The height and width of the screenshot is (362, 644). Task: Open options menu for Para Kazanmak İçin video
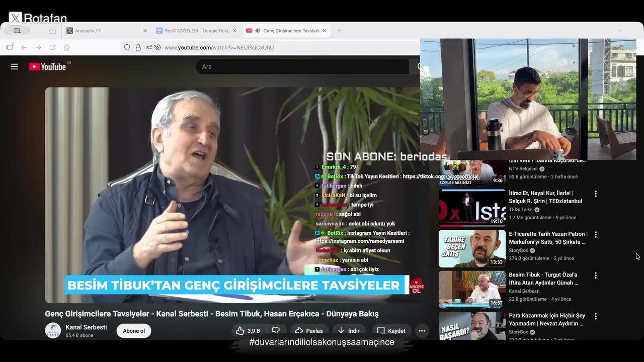[596, 316]
